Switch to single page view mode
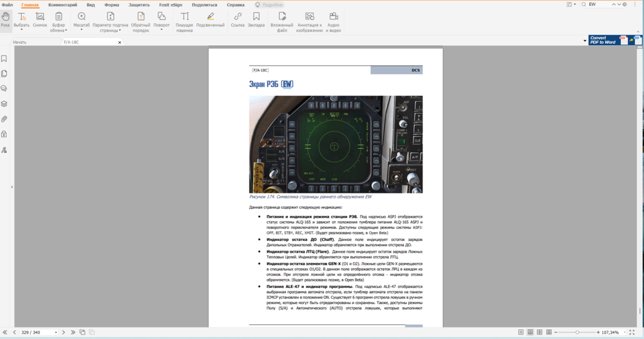This screenshot has height=339, width=644. (521, 332)
